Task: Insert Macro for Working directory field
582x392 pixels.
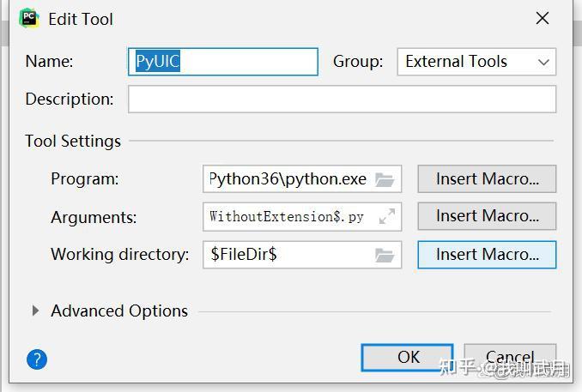Action: pyautogui.click(x=487, y=255)
